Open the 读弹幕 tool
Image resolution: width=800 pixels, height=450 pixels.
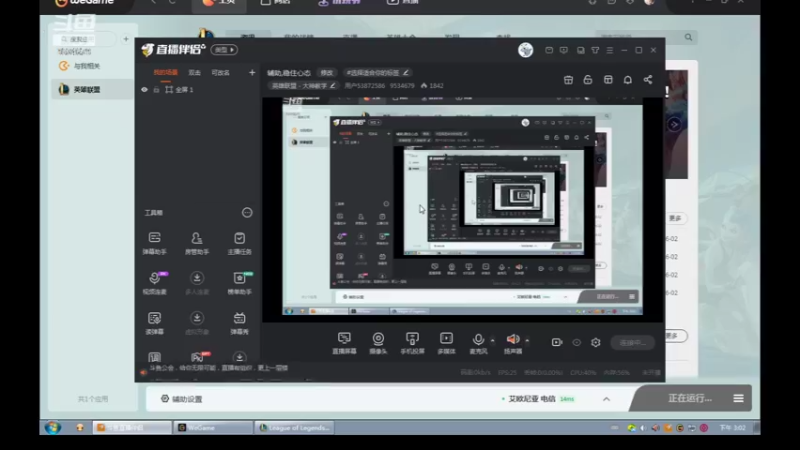(x=154, y=323)
